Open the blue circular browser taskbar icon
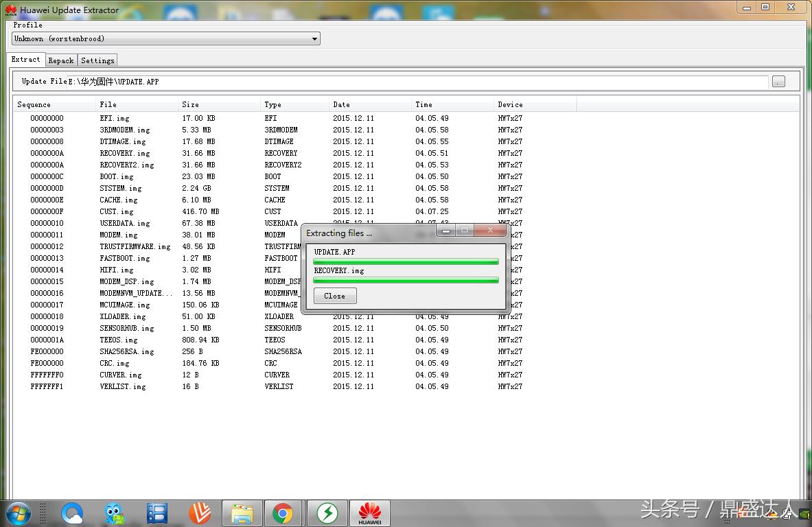The image size is (812, 527). (72, 513)
